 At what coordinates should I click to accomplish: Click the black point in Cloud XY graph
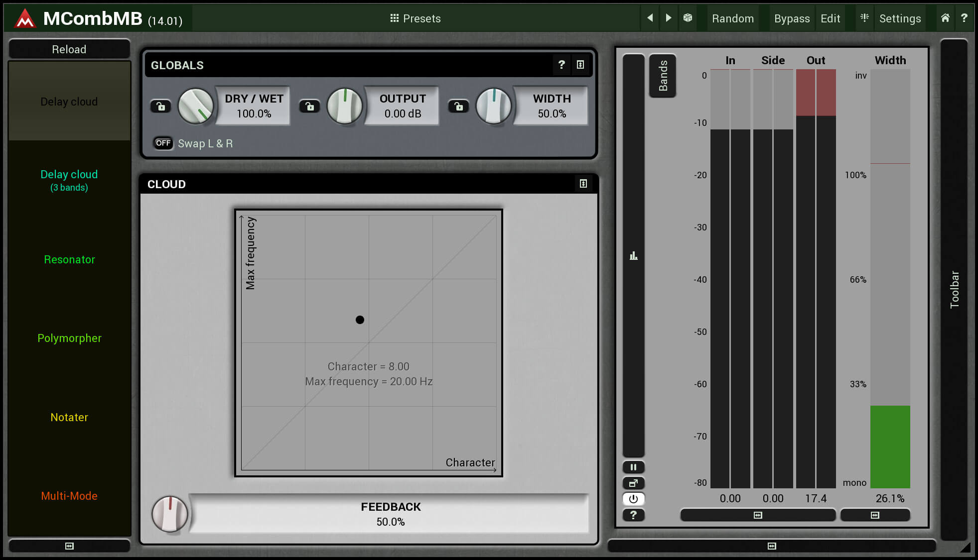tap(360, 320)
